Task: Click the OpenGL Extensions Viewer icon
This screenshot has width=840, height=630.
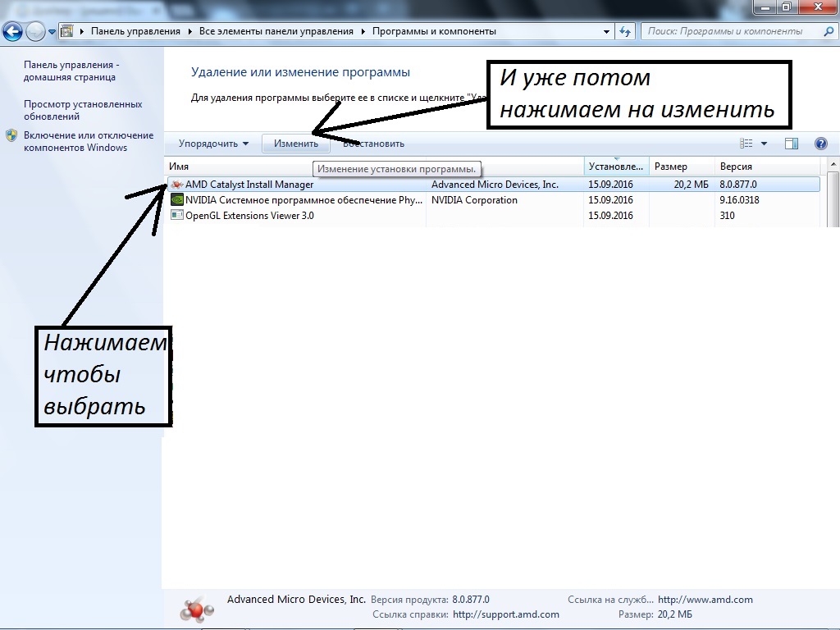Action: (x=176, y=216)
